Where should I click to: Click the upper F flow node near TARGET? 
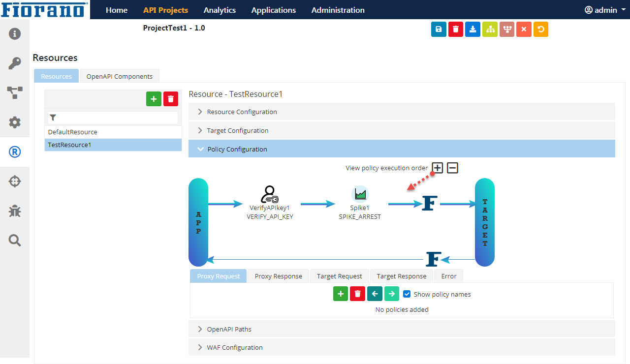tap(430, 203)
